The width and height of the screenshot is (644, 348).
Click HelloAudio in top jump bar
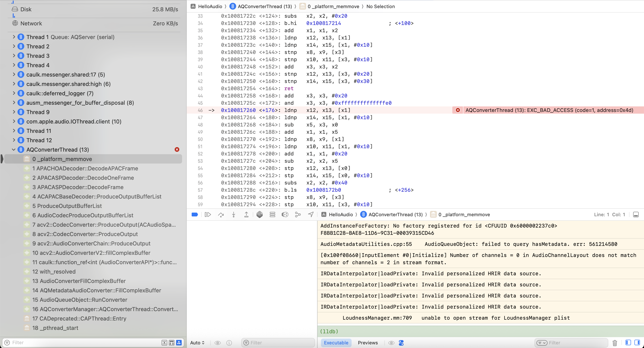coord(210,6)
